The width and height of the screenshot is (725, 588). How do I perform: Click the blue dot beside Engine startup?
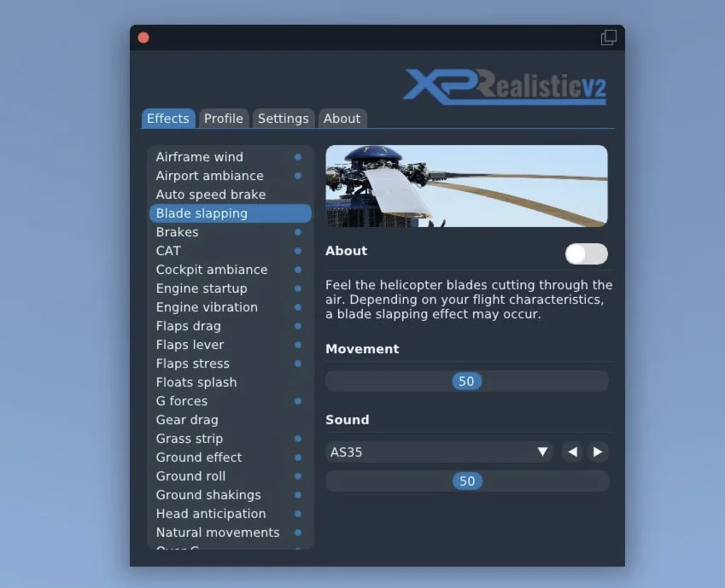(x=298, y=288)
